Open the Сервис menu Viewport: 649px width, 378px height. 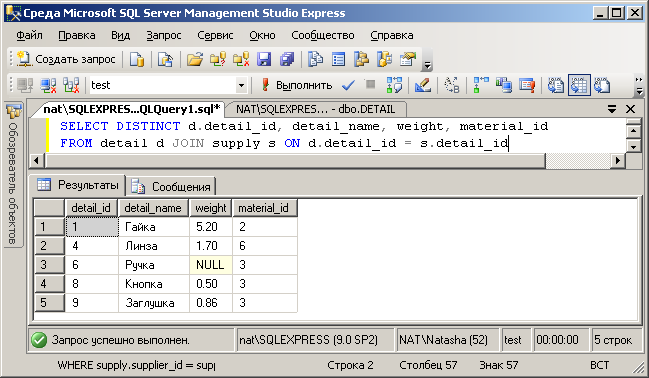(x=215, y=36)
